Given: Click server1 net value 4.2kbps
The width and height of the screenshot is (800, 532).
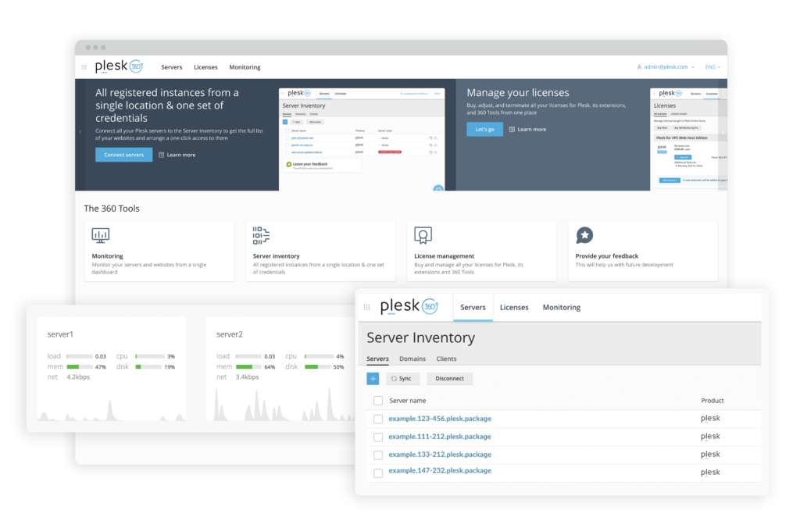Looking at the screenshot, I should click(78, 377).
